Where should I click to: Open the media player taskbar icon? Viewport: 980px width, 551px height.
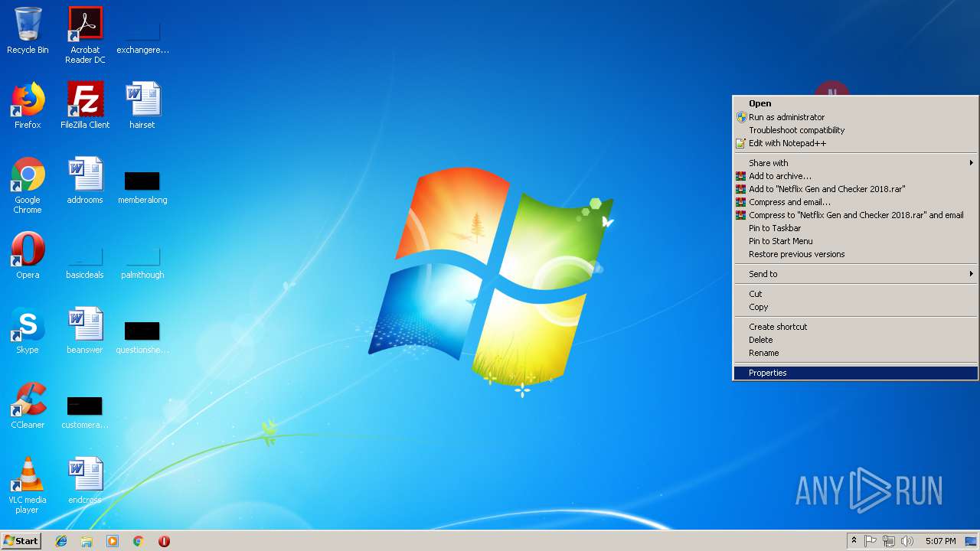point(113,541)
